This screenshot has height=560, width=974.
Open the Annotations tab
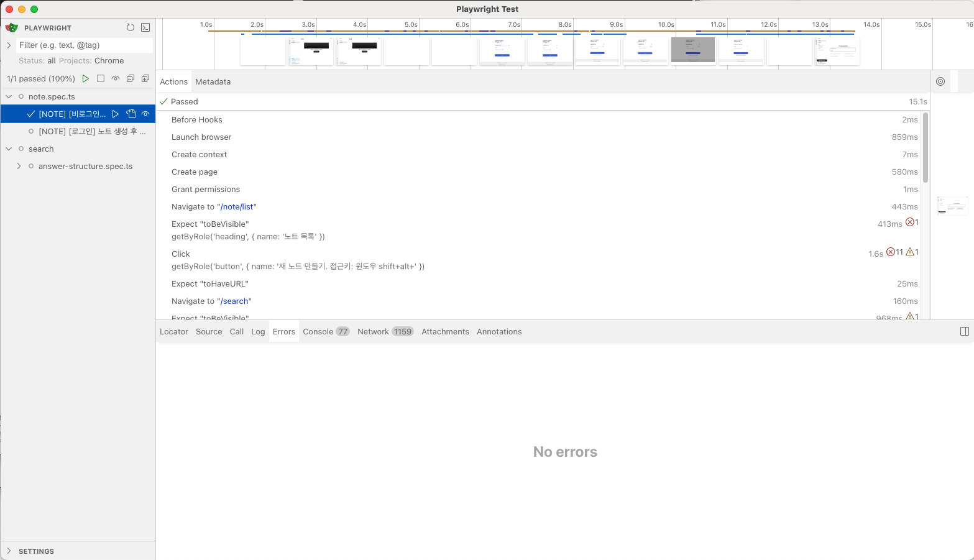coord(499,331)
